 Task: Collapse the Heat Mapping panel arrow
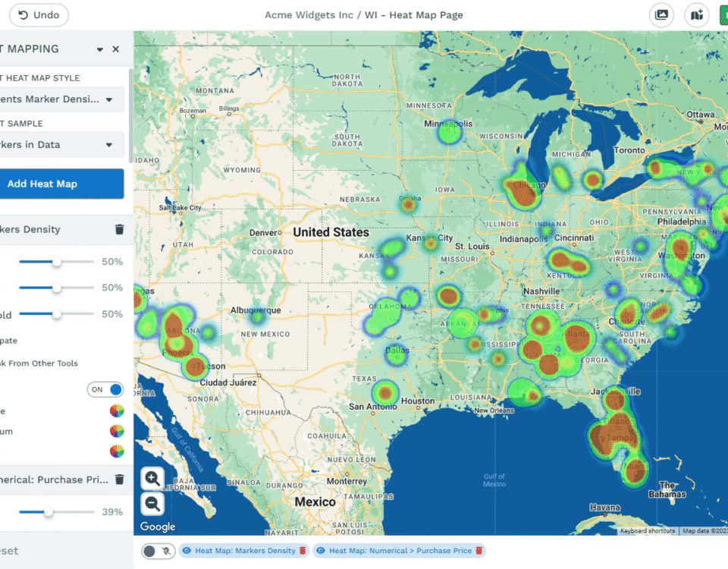tap(99, 49)
